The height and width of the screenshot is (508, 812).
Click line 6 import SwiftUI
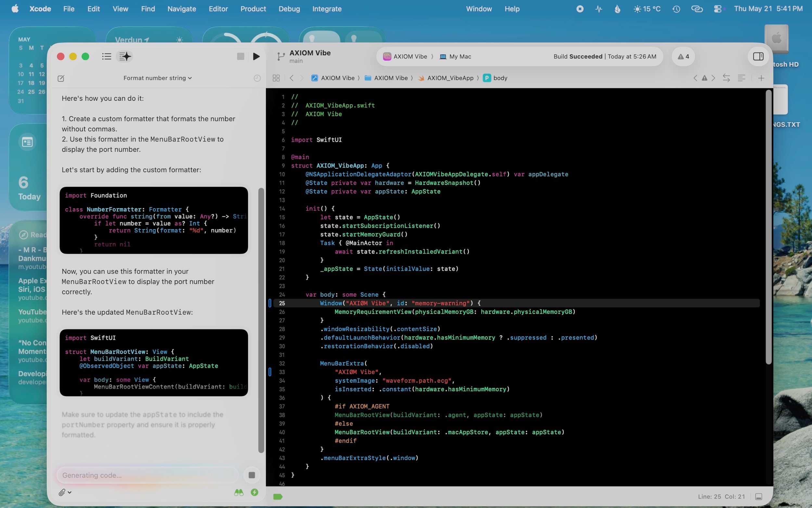(x=316, y=140)
